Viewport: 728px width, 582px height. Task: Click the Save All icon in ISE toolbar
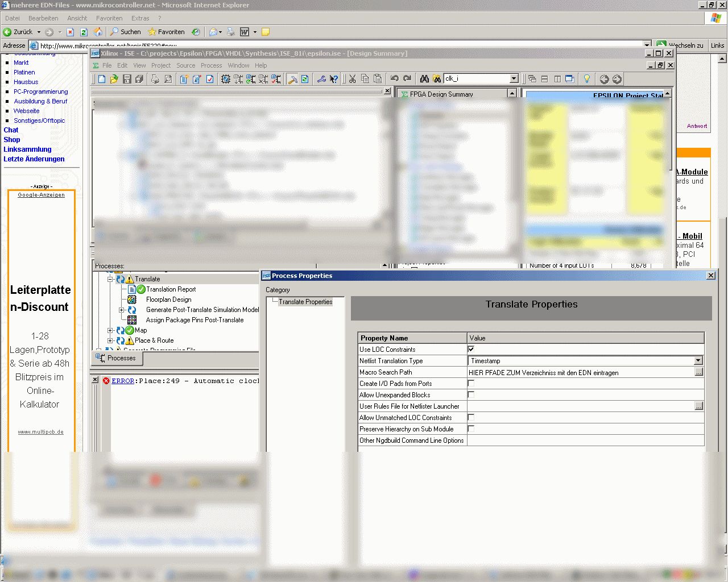coord(140,79)
